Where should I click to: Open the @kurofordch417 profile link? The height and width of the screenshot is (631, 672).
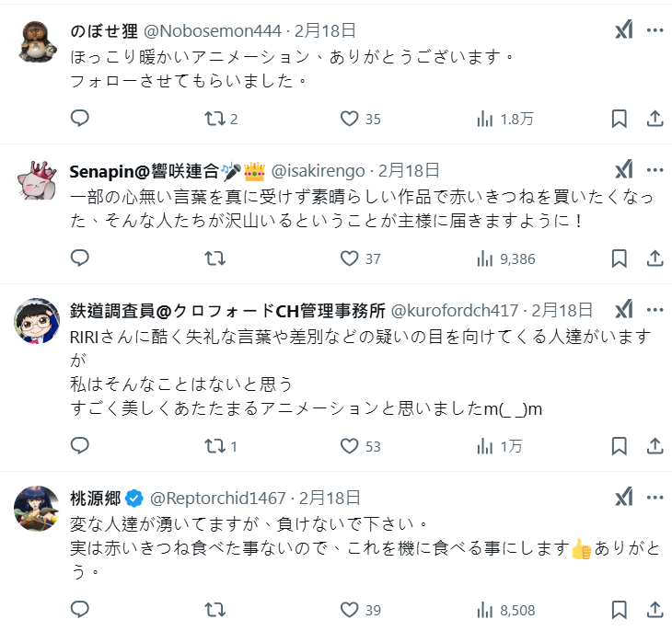click(457, 310)
